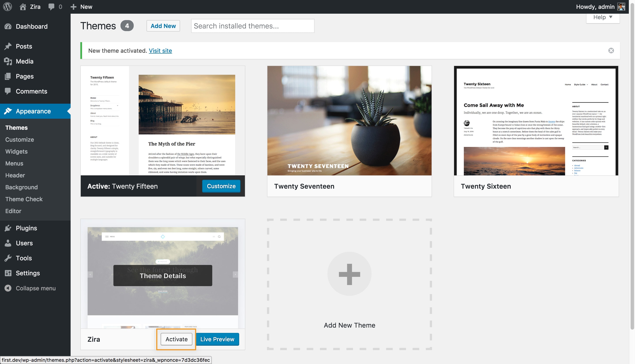This screenshot has height=364, width=635.
Task: Open Live Preview for Zira
Action: point(217,339)
